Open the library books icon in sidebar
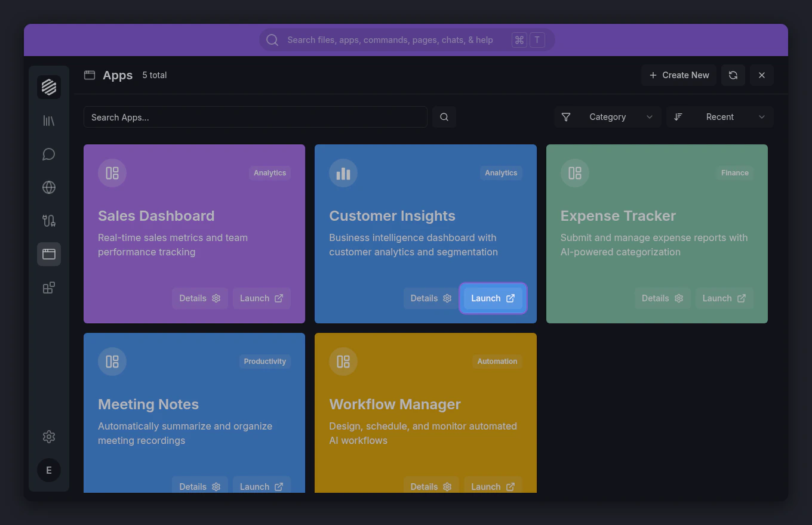Screen dimensions: 812x525 [x=49, y=121]
